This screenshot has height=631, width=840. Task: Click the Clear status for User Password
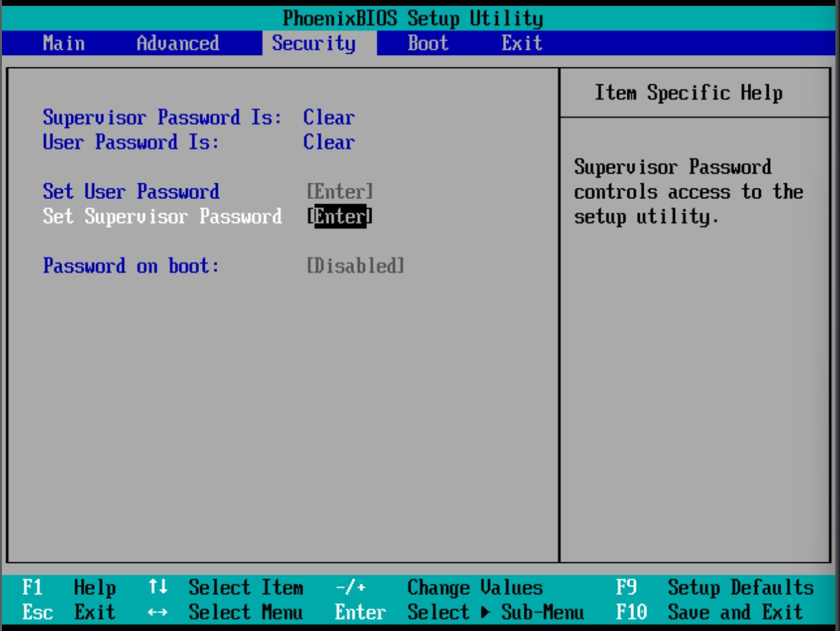[329, 142]
